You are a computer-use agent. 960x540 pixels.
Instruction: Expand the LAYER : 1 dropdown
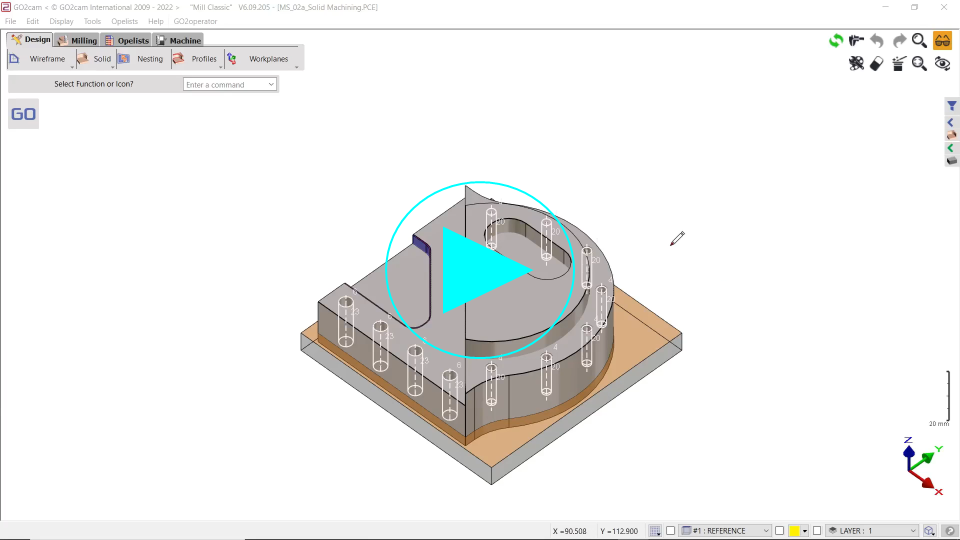pos(912,531)
